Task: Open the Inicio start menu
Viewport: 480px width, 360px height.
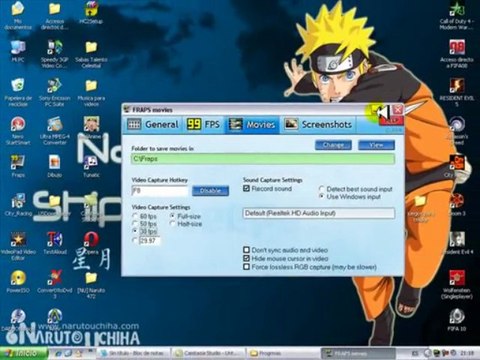Action: [x=24, y=353]
